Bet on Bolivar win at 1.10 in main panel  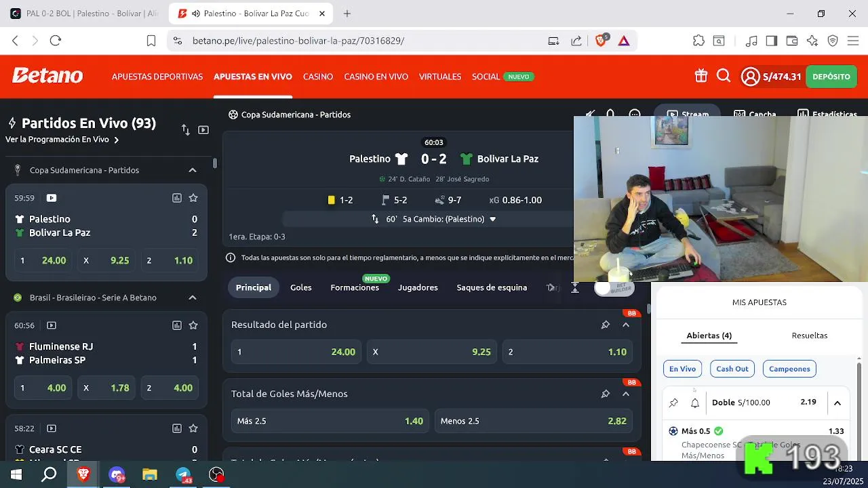tap(567, 352)
